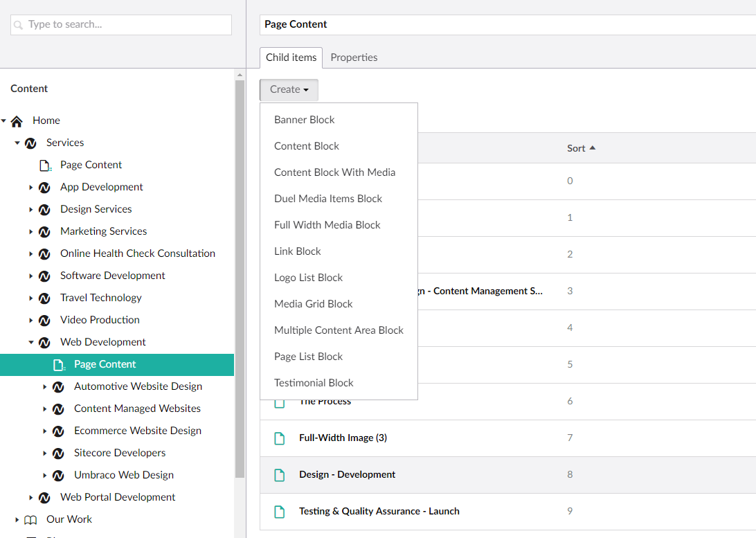Click the Sort column header to reverse sorting

pyautogui.click(x=582, y=147)
